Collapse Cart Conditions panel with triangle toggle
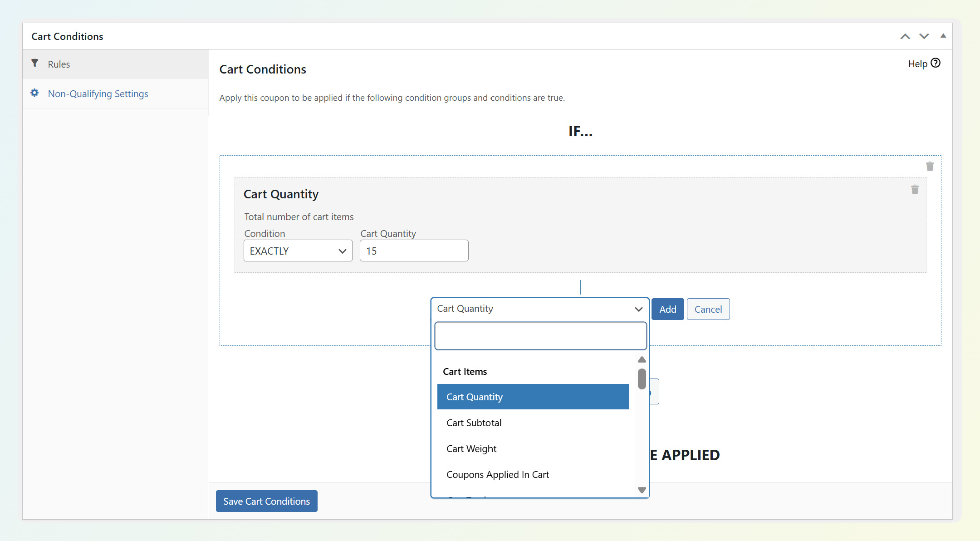Image resolution: width=980 pixels, height=541 pixels. (x=943, y=36)
